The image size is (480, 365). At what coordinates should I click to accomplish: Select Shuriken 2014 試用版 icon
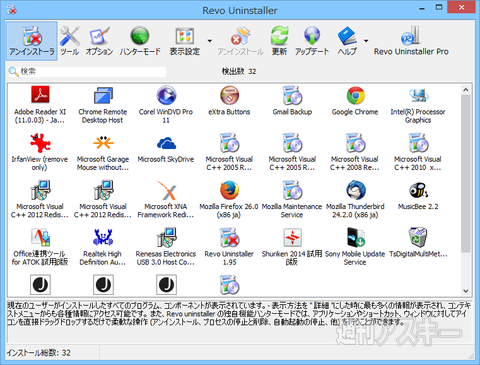click(x=292, y=237)
